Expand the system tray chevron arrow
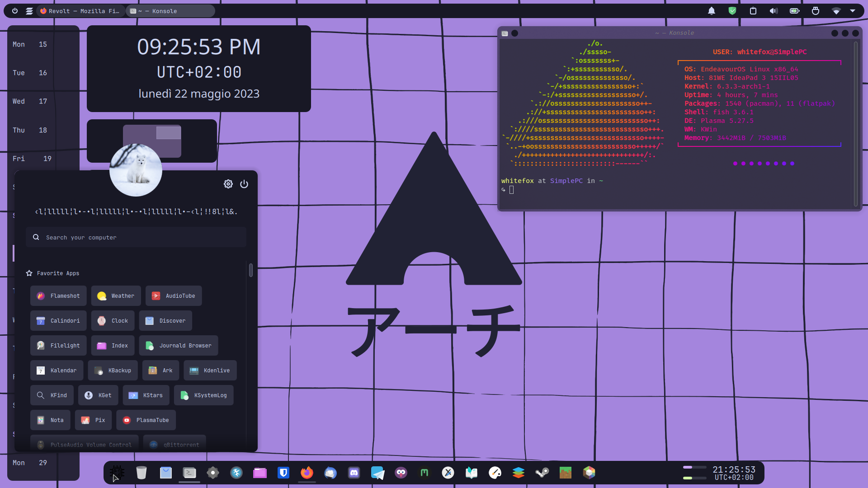 click(854, 11)
